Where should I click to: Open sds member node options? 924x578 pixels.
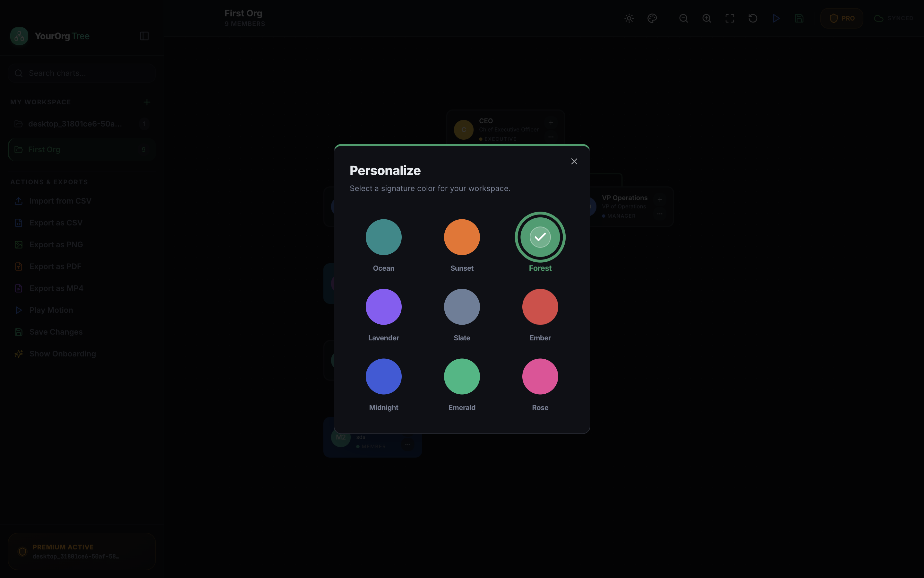tap(408, 444)
